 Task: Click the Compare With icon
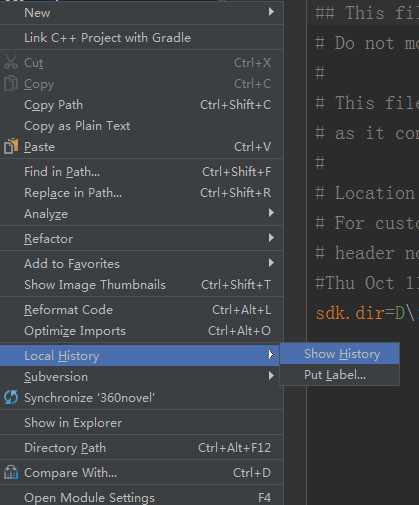11,472
